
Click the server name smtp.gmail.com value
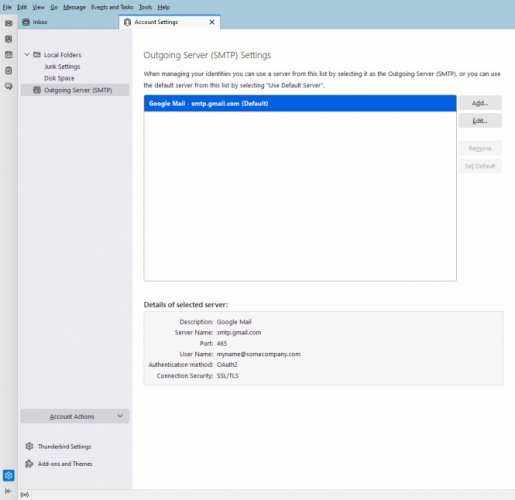239,332
